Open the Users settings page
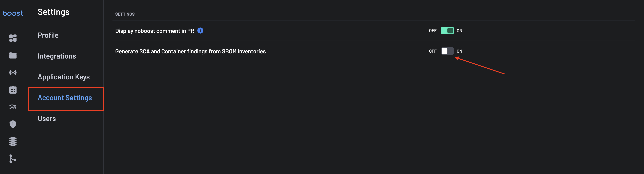The height and width of the screenshot is (174, 644). click(x=47, y=119)
